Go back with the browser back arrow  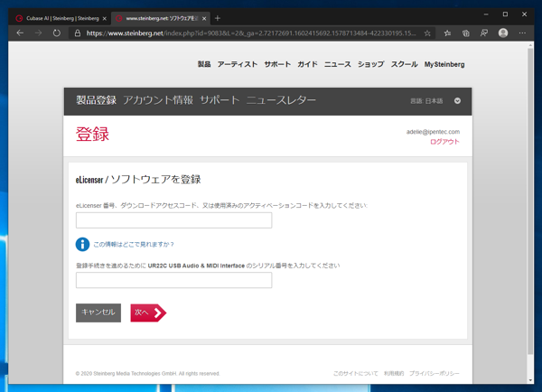(x=20, y=33)
